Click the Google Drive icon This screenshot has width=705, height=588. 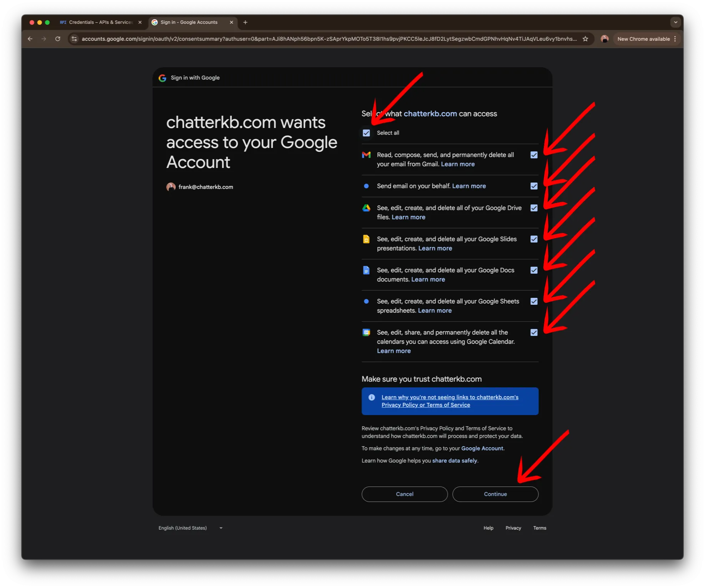tap(366, 208)
